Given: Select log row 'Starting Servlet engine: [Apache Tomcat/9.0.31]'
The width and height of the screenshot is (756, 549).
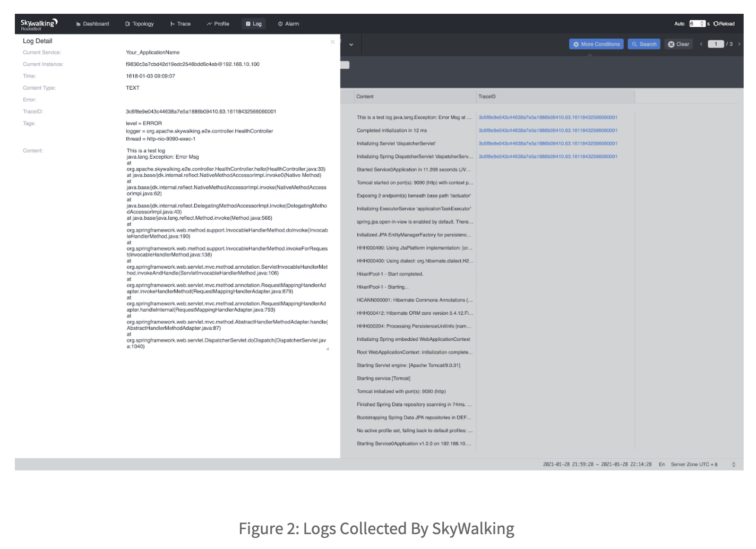Looking at the screenshot, I should click(x=408, y=365).
